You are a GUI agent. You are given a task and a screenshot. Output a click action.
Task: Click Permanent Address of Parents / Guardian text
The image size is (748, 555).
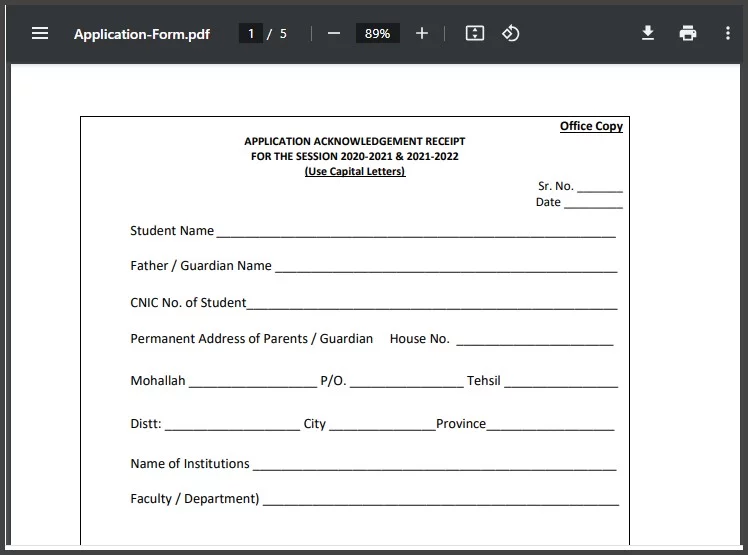[x=251, y=339]
